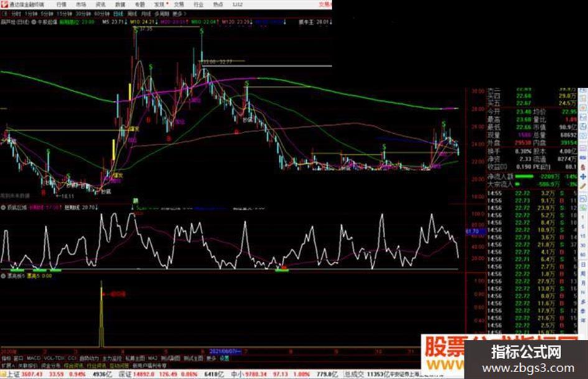The height and width of the screenshot is (379, 588).
Task: Expand 更多 in the indicator tab bar
Action: (211, 358)
